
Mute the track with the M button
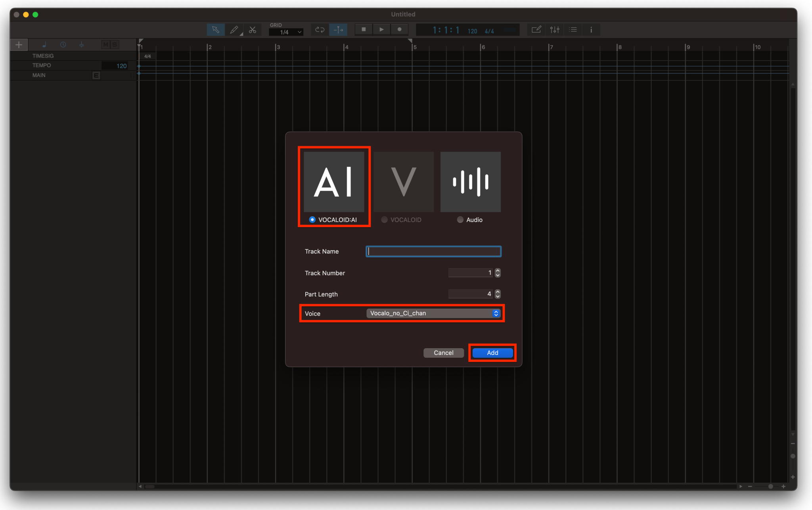tap(105, 44)
